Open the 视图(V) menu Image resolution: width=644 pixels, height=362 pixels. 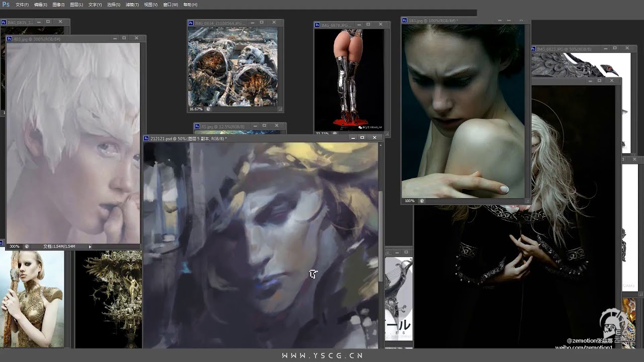pyautogui.click(x=150, y=5)
